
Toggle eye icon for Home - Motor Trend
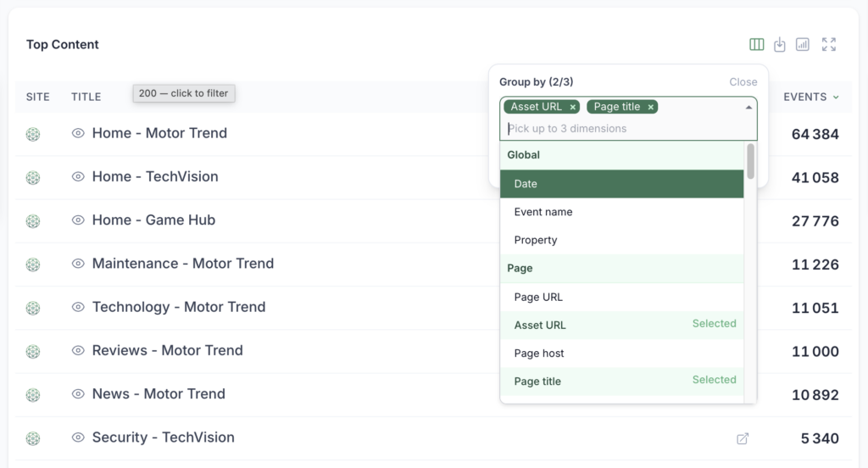tap(78, 133)
